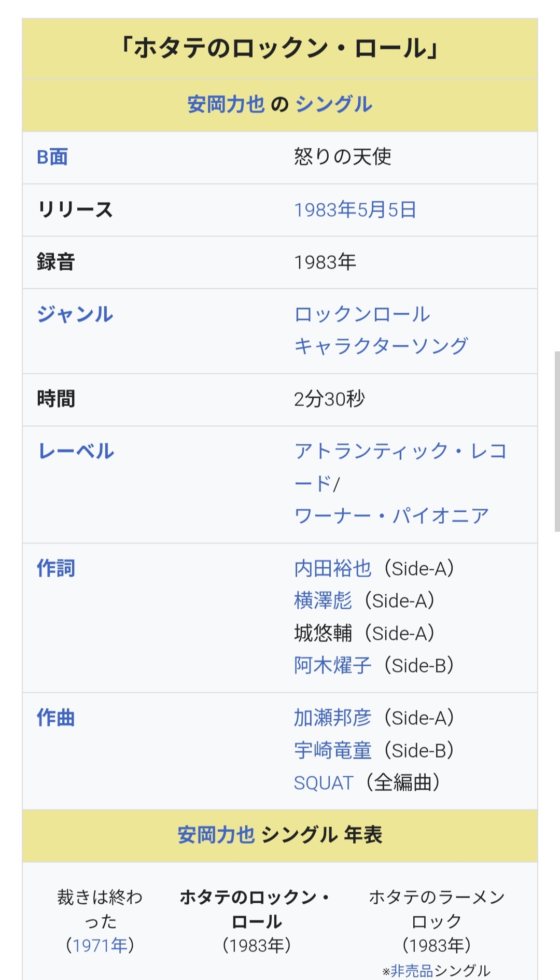The width and height of the screenshot is (560, 980).
Task: Open the 安岡力也 artist link in header
Action: click(x=226, y=105)
